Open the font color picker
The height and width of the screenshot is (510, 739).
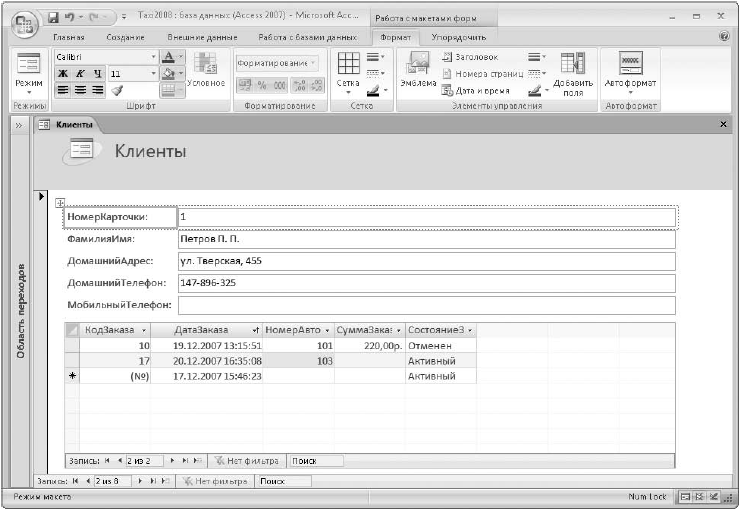pos(170,57)
